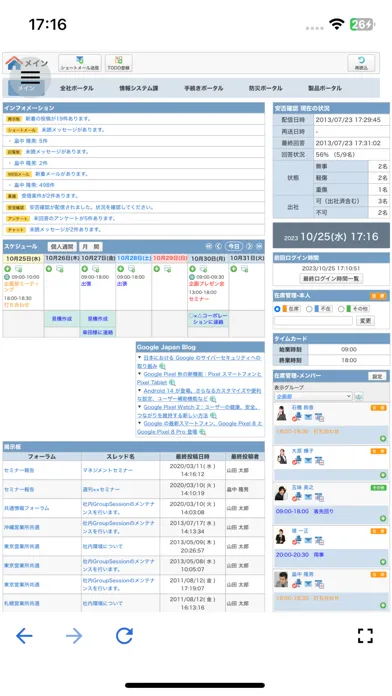Tap the fullscreen icon at bottom right
This screenshot has width=392, height=696.
(365, 636)
